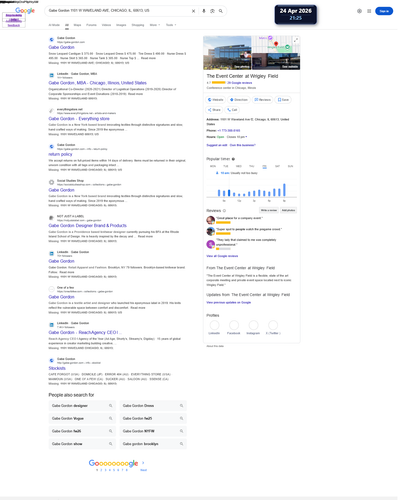Open the Google apps grid icon
Screen dimensions: 402x500
point(369,11)
